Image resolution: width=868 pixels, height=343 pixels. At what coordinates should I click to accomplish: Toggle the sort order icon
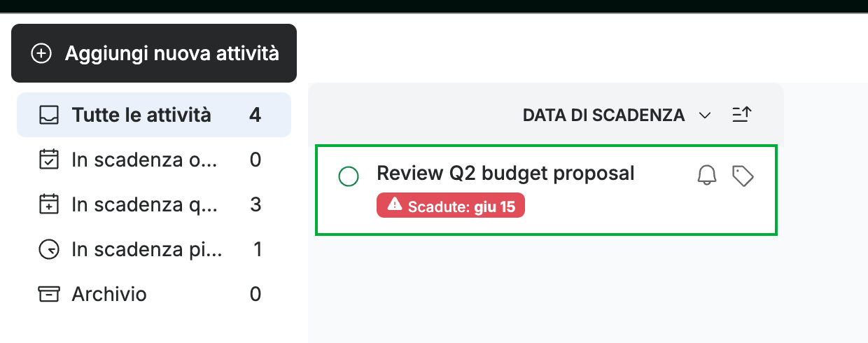point(741,114)
